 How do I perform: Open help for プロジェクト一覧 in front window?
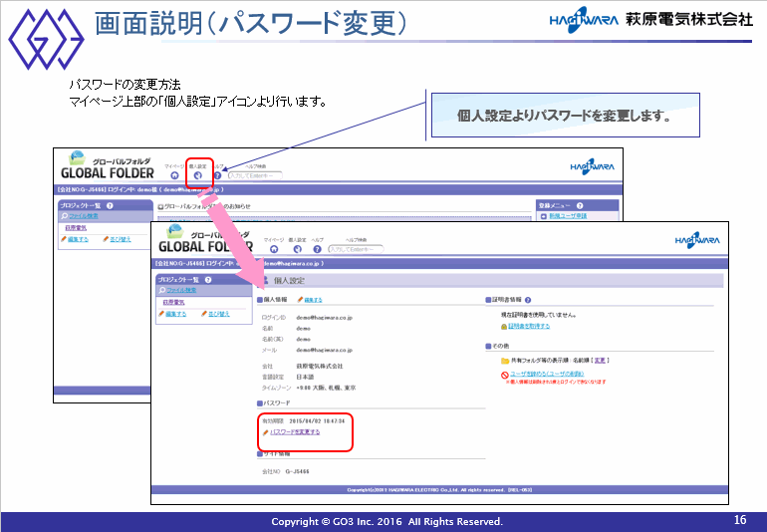coord(208,280)
